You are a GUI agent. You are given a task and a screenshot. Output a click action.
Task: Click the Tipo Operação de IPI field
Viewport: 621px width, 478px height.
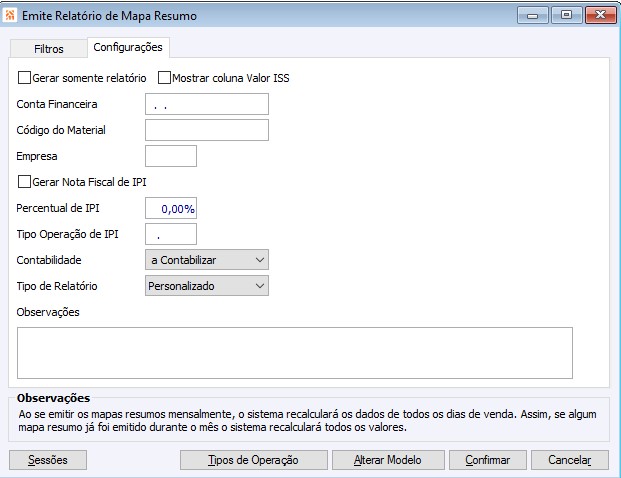(171, 234)
